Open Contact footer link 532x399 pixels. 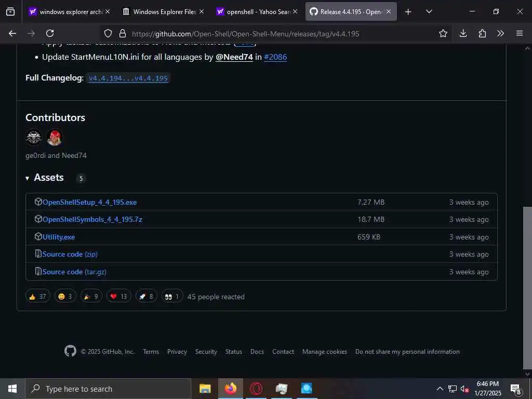point(283,352)
